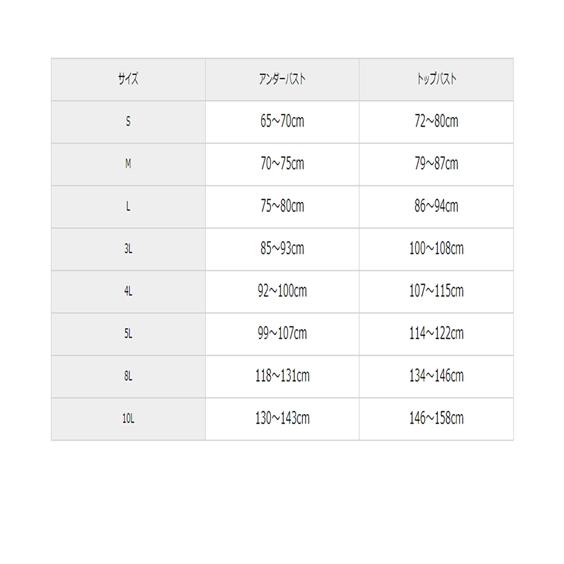This screenshot has width=564, height=564.
Task: Click the 130~143cm underbust cell
Action: pos(282,419)
